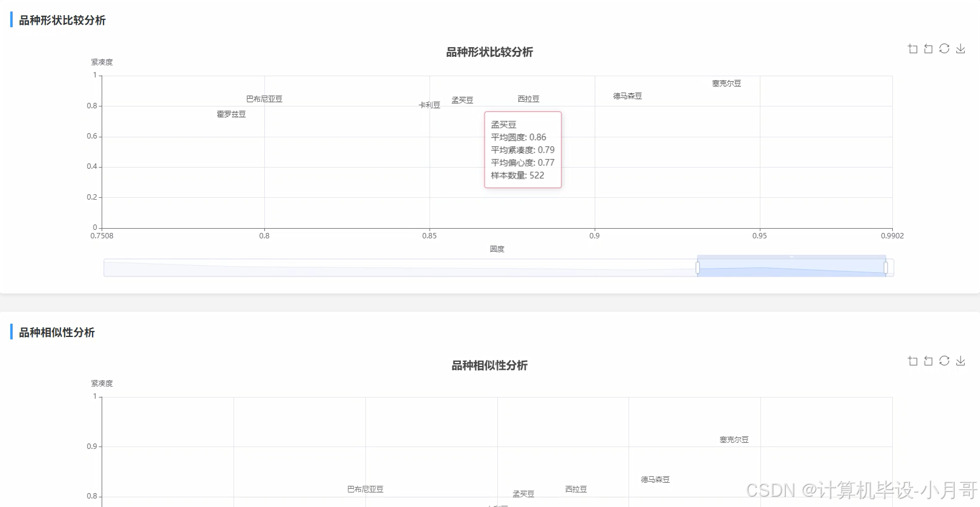Activate area zoom tool in similarity analysis chart
The height and width of the screenshot is (507, 980).
click(913, 361)
